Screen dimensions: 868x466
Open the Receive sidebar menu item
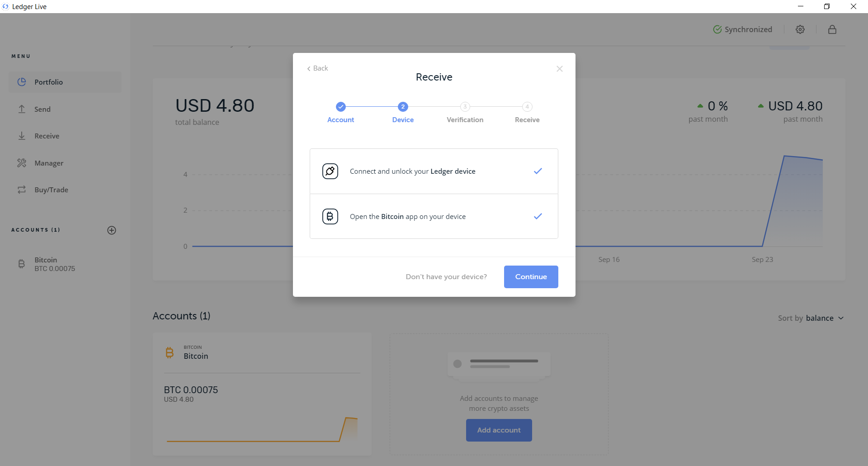[x=65, y=136]
